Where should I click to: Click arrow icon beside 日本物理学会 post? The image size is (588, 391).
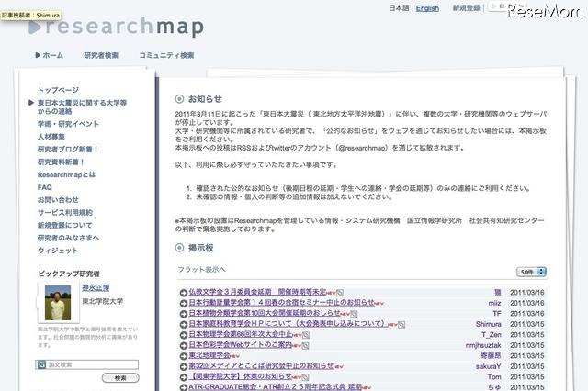click(x=184, y=335)
